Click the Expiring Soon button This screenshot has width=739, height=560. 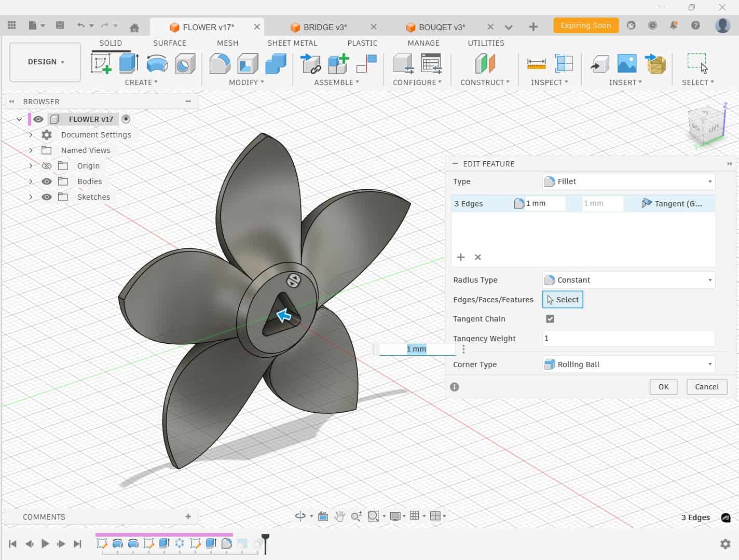pos(586,25)
